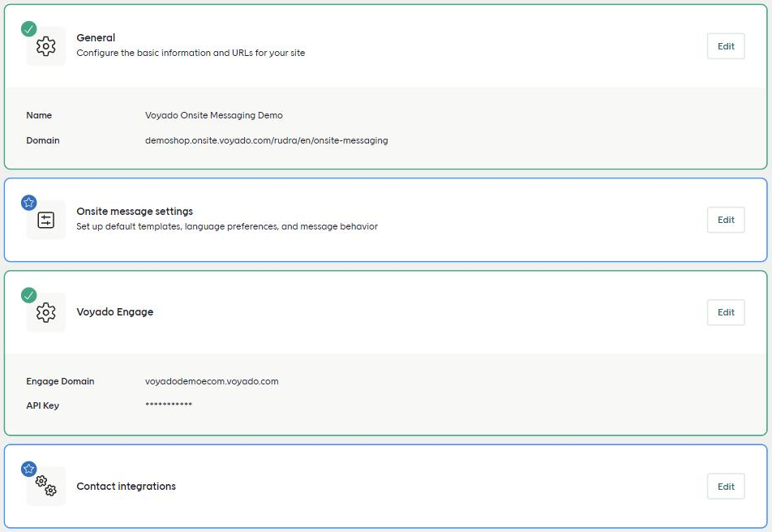Click the voyadodemoecom.voyado.com engage domain value
Image resolution: width=772 pixels, height=532 pixels.
click(x=212, y=381)
